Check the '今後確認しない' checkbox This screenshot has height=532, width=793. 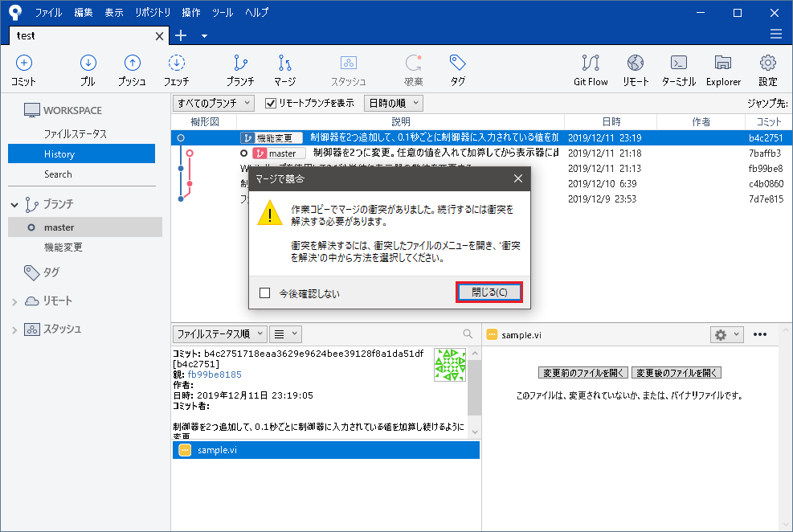pos(264,293)
